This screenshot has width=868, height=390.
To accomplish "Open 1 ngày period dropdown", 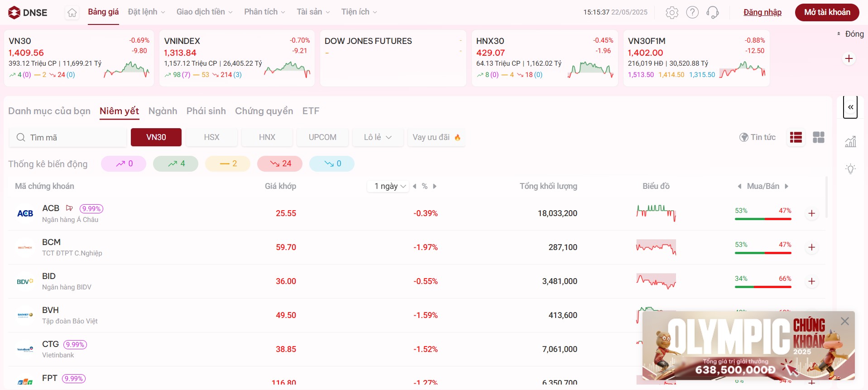I will click(388, 186).
